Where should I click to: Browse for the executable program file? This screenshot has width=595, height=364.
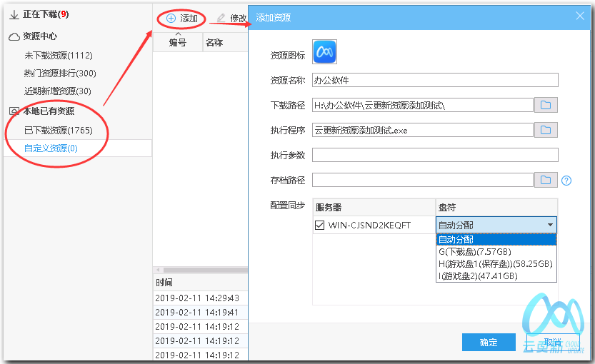[x=546, y=130]
